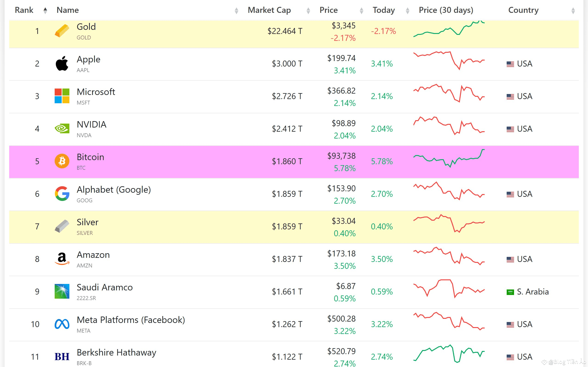The image size is (588, 367).
Task: Sort by Market Cap column arrows
Action: click(x=308, y=11)
